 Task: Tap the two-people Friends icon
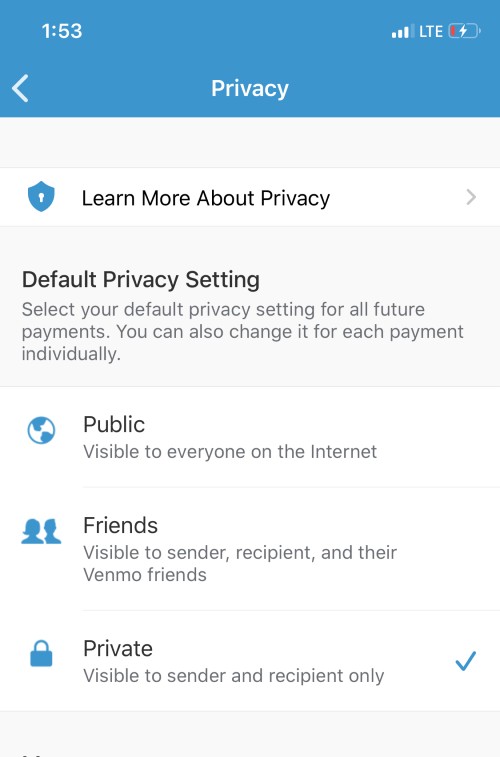tap(41, 531)
